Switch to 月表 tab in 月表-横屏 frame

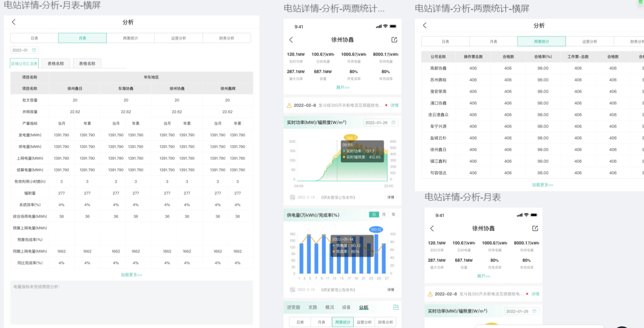pyautogui.click(x=83, y=38)
